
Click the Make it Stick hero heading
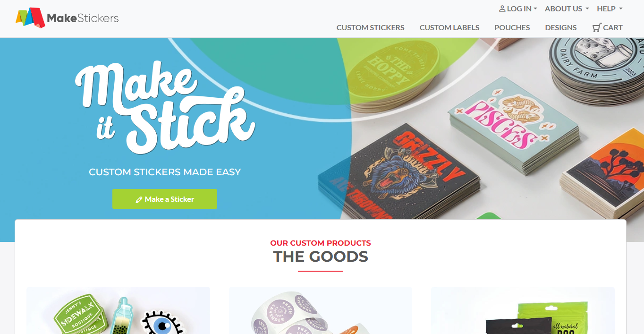tap(164, 107)
